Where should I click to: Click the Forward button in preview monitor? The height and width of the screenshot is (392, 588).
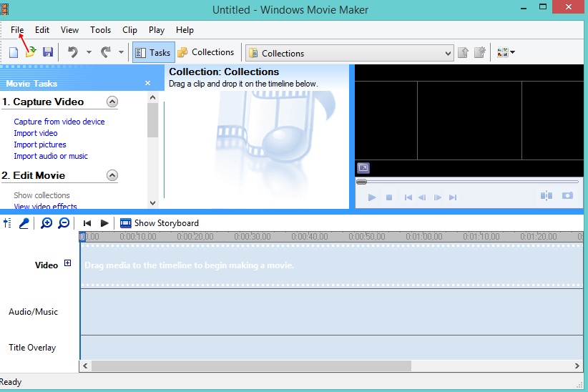point(453,197)
